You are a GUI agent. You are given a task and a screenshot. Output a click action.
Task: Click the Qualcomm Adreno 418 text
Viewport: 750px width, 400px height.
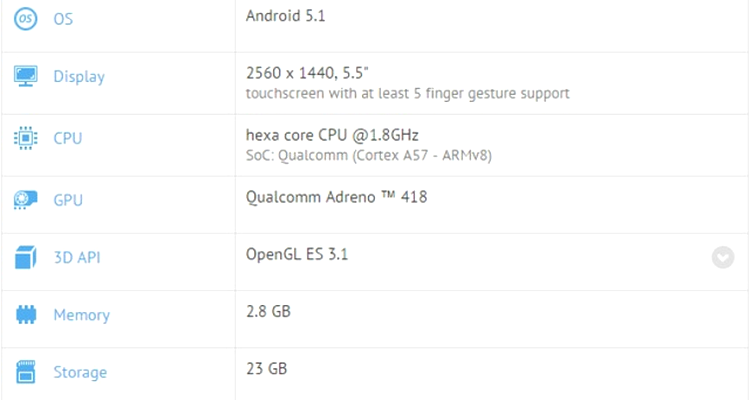point(336,197)
